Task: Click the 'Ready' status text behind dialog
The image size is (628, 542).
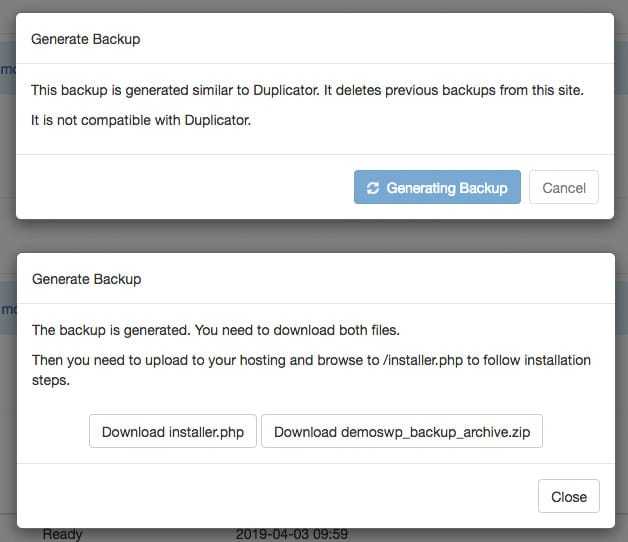Action: [x=62, y=534]
